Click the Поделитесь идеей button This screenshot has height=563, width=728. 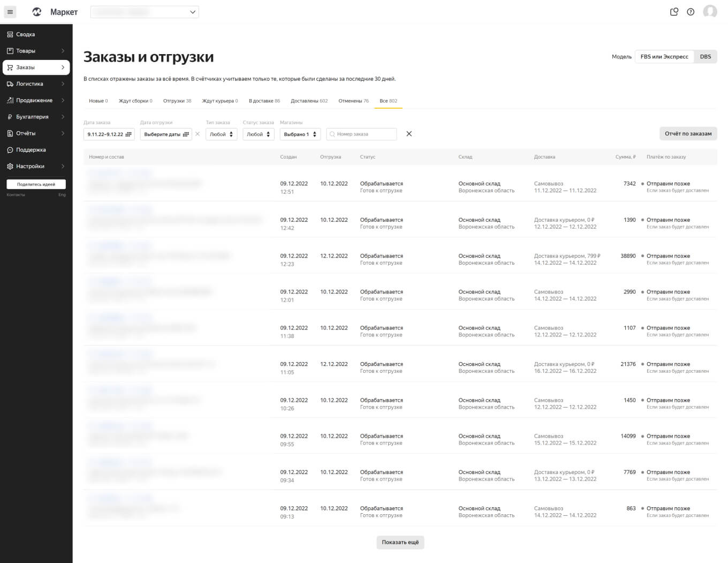tap(36, 184)
